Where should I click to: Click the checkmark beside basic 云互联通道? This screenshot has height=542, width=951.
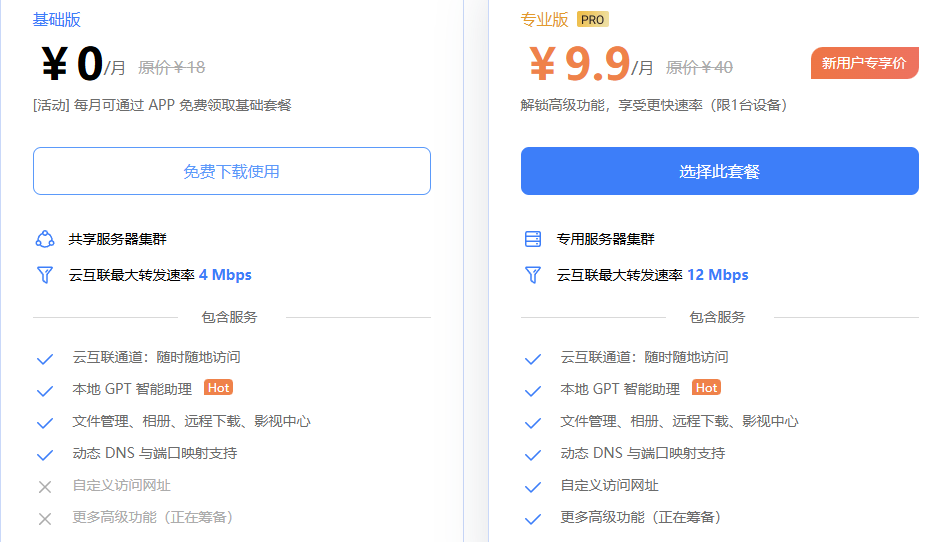point(45,358)
